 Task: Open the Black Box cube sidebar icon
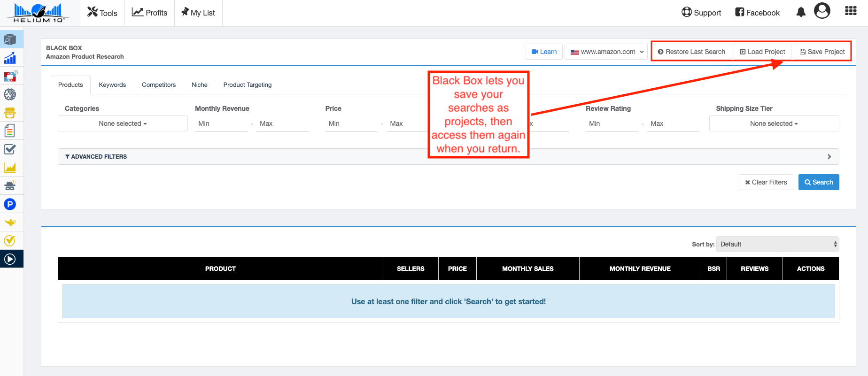click(10, 39)
